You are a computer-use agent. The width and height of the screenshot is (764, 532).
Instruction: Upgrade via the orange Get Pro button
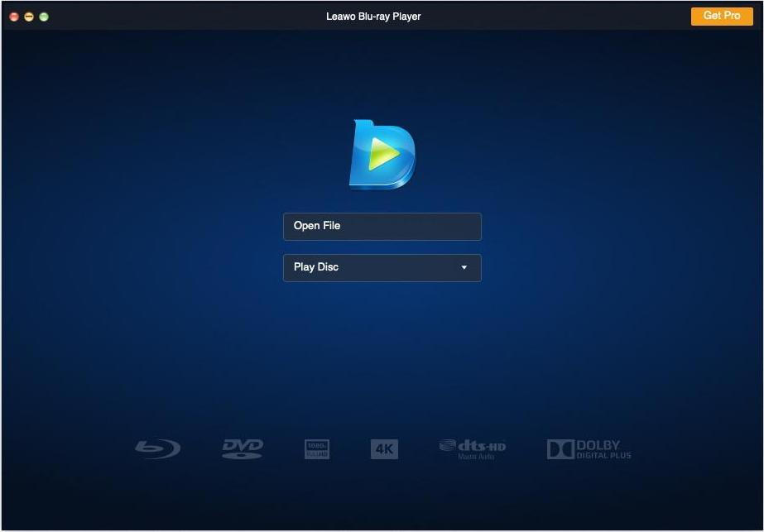(x=721, y=16)
